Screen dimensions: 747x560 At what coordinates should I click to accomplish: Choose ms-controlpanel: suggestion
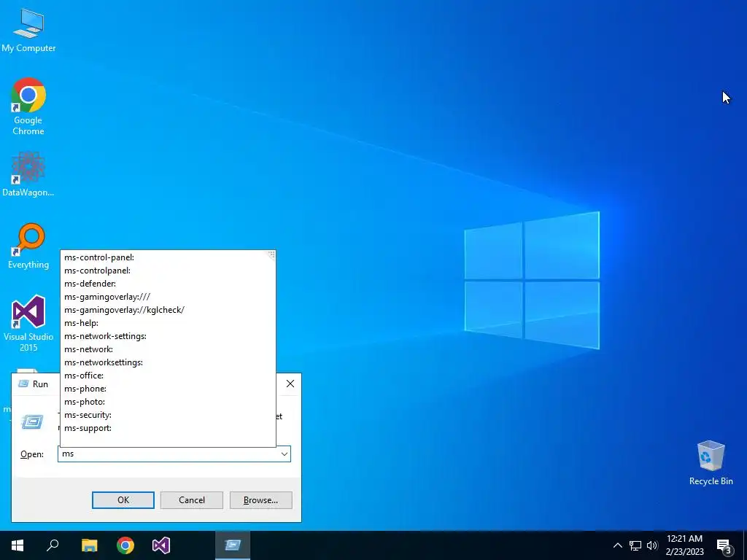[x=169, y=271]
